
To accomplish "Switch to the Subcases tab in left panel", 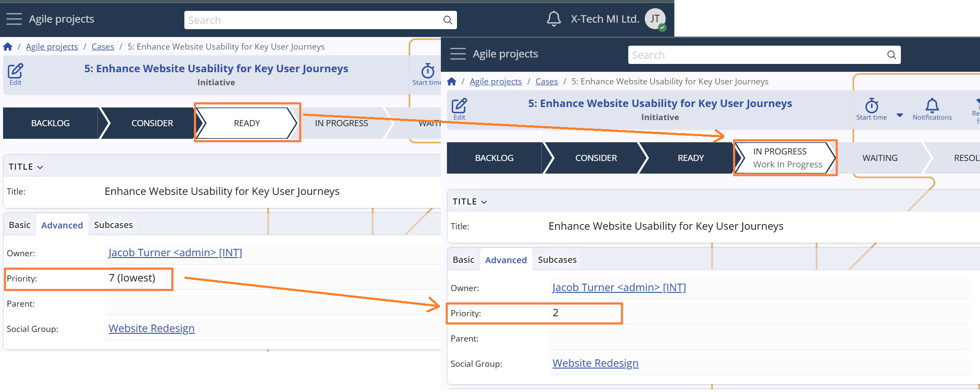I will 113,225.
